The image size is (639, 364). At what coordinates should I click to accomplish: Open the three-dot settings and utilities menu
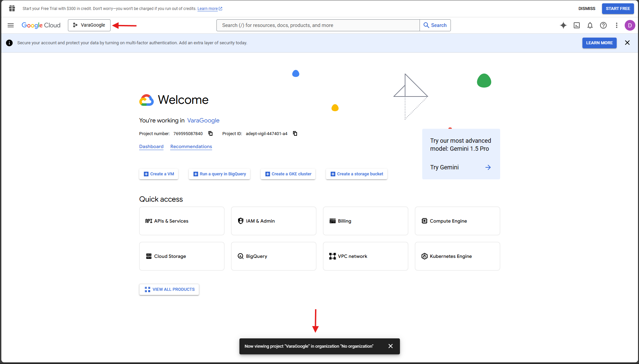(x=617, y=25)
